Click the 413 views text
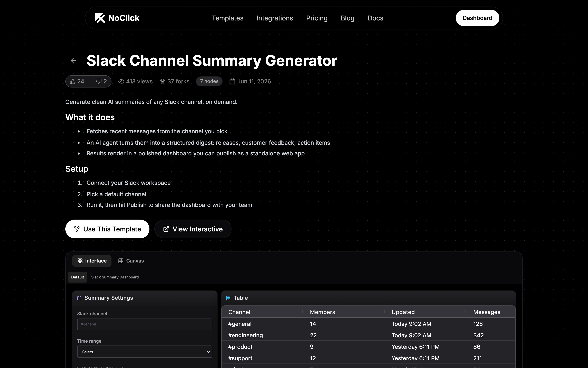 (x=139, y=82)
